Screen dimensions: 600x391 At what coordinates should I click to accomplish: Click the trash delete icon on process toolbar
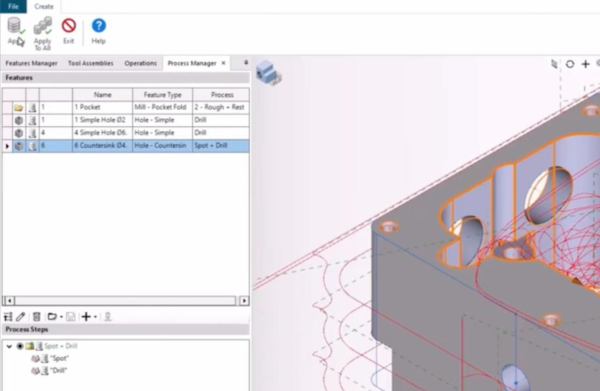point(36,317)
